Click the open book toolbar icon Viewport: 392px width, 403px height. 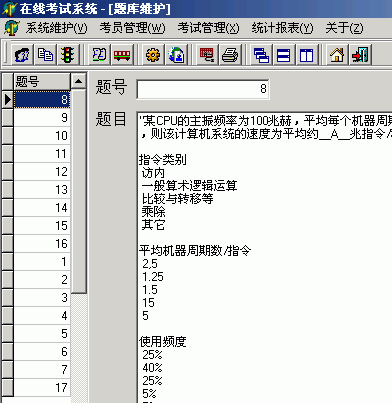coord(99,54)
